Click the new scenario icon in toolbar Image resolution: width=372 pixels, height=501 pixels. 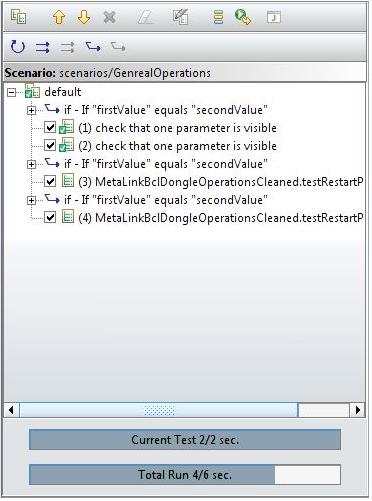coord(18,17)
